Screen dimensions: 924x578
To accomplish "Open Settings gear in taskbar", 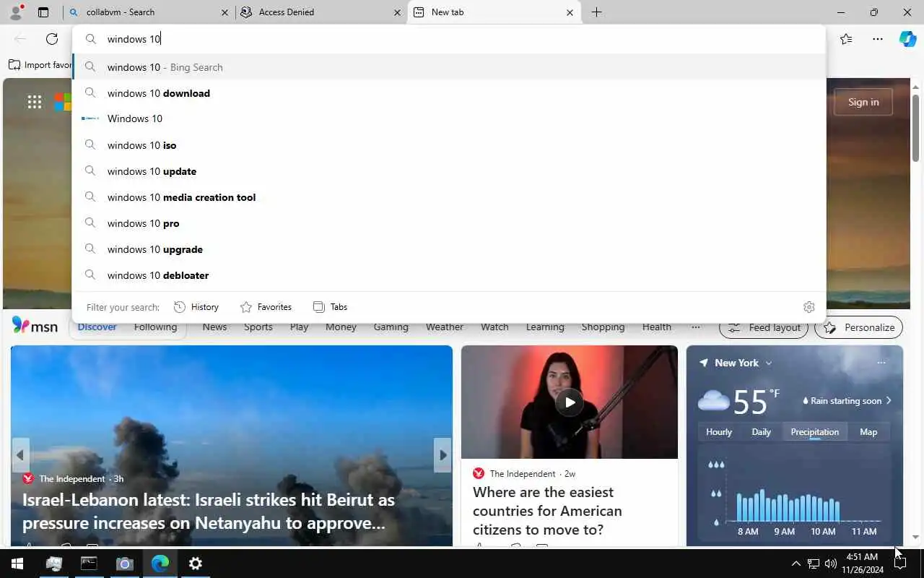I will coord(196,564).
